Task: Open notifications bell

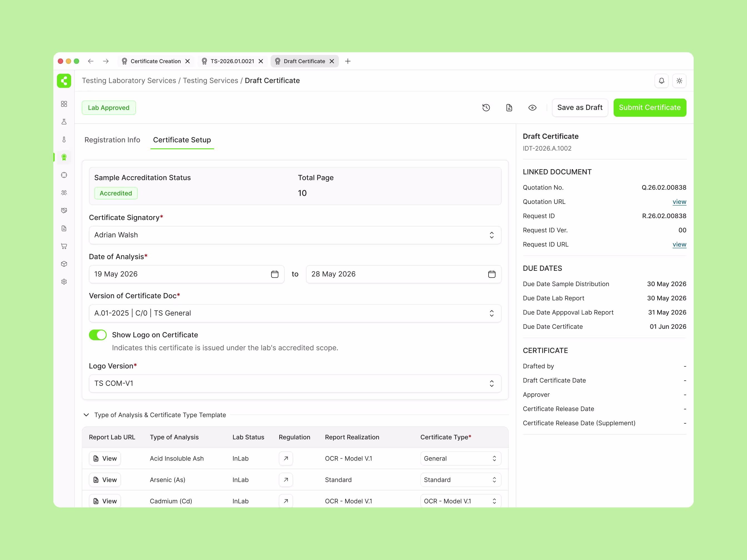Action: [662, 81]
